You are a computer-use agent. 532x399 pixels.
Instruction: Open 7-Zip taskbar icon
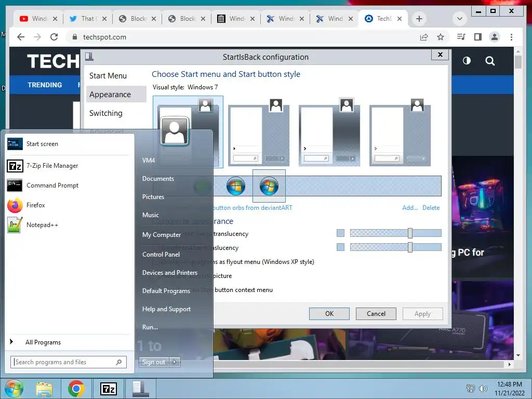tap(109, 389)
